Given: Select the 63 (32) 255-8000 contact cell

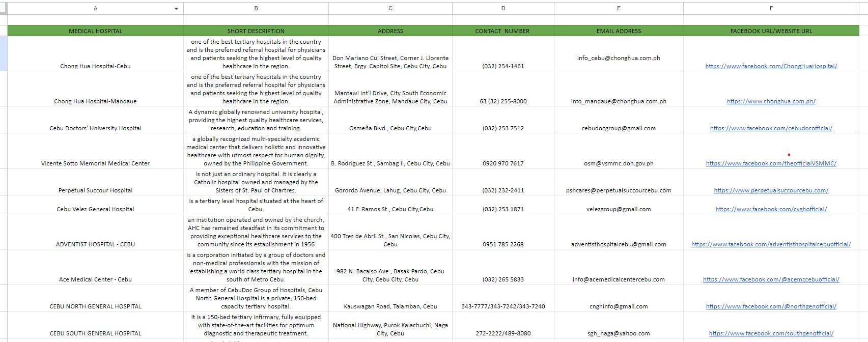Looking at the screenshot, I should tap(503, 89).
